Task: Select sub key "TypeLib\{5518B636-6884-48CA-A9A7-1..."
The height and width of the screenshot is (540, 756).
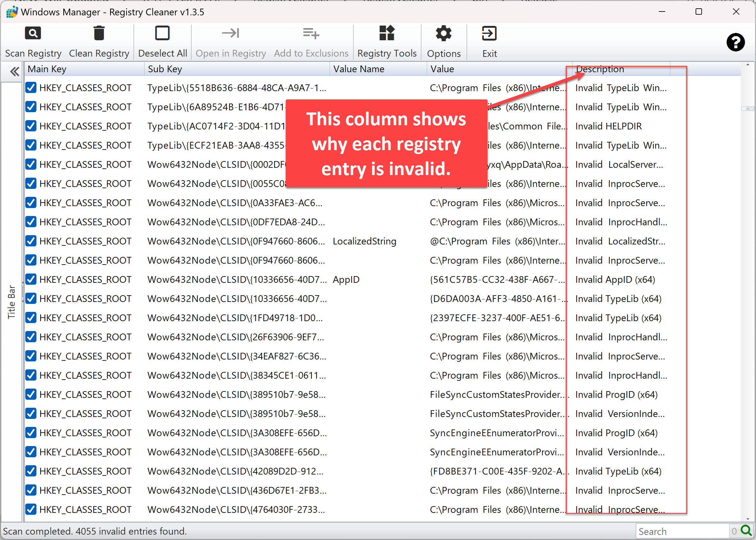Action: pos(237,88)
